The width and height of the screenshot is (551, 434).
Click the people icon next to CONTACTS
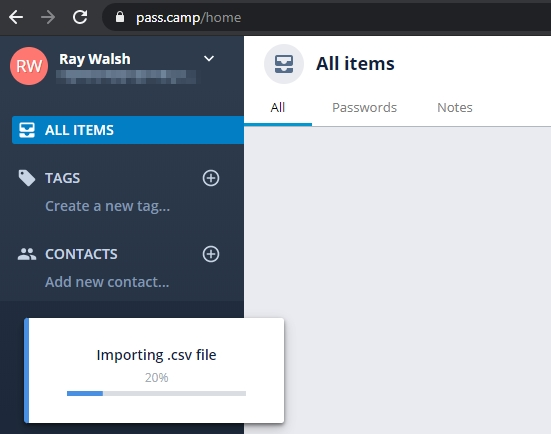(27, 254)
